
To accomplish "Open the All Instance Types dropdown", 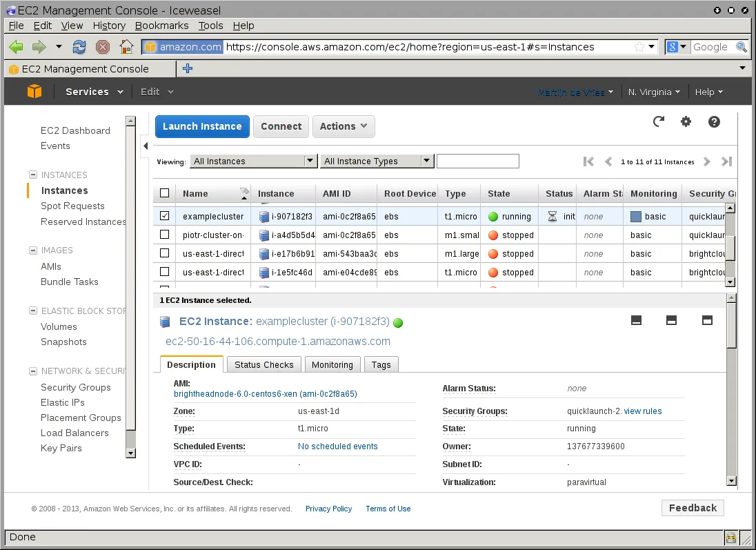I will click(x=377, y=161).
